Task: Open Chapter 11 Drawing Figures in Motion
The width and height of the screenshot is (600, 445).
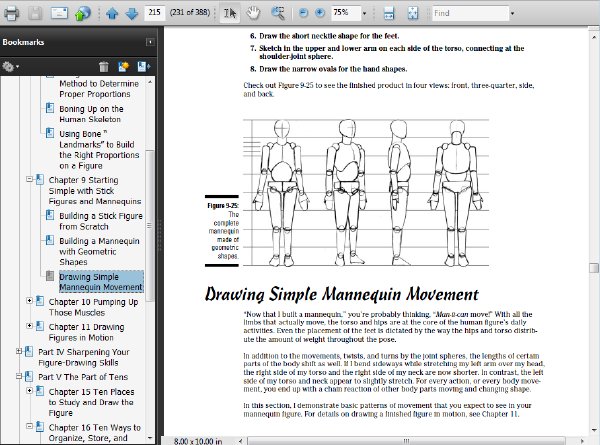Action: tap(86, 332)
